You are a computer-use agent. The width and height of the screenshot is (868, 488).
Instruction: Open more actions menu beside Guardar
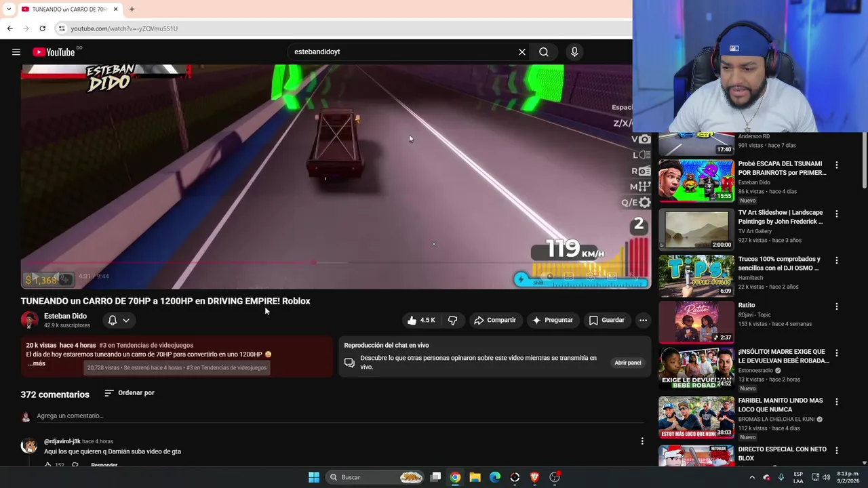pyautogui.click(x=643, y=320)
